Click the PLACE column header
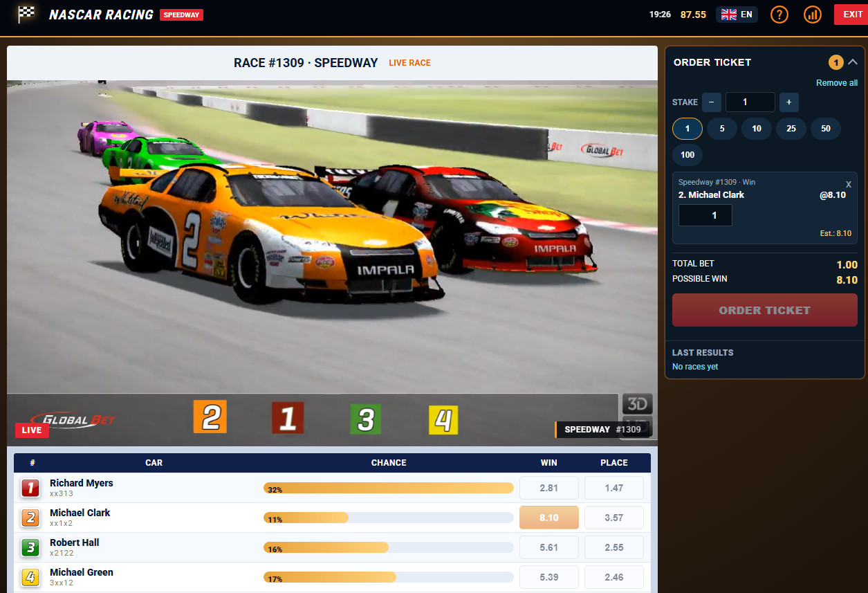This screenshot has height=593, width=868. pyautogui.click(x=614, y=463)
